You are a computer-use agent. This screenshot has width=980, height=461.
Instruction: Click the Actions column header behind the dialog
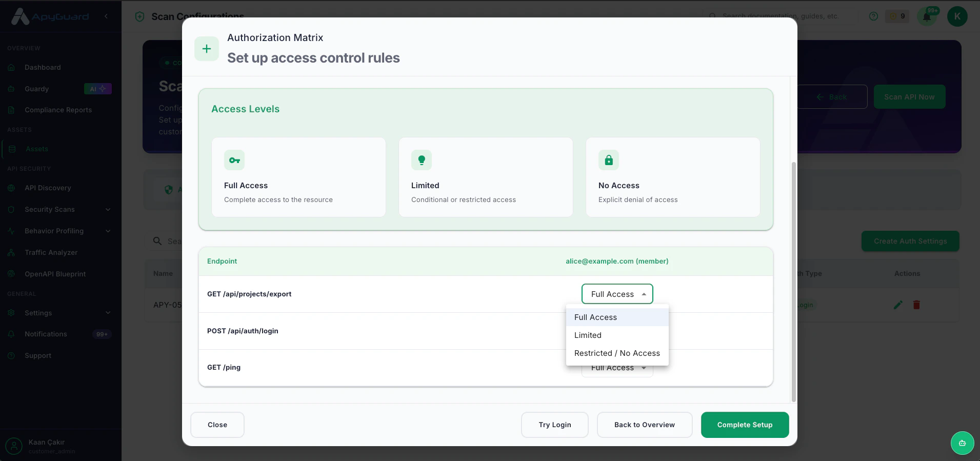pyautogui.click(x=907, y=273)
